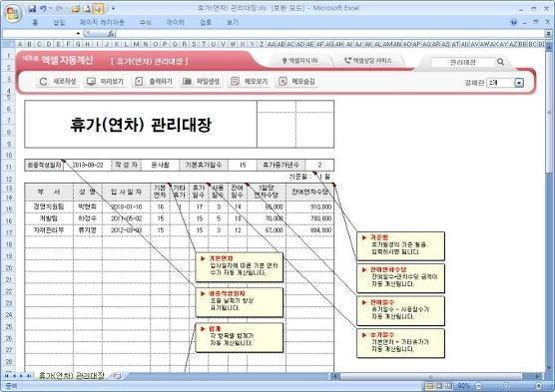
Task: Click the 메모숨김 hide-memo icon
Action: pyautogui.click(x=282, y=82)
